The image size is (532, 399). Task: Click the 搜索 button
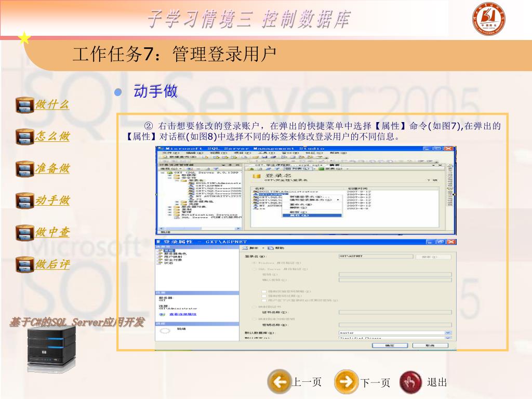(434, 257)
